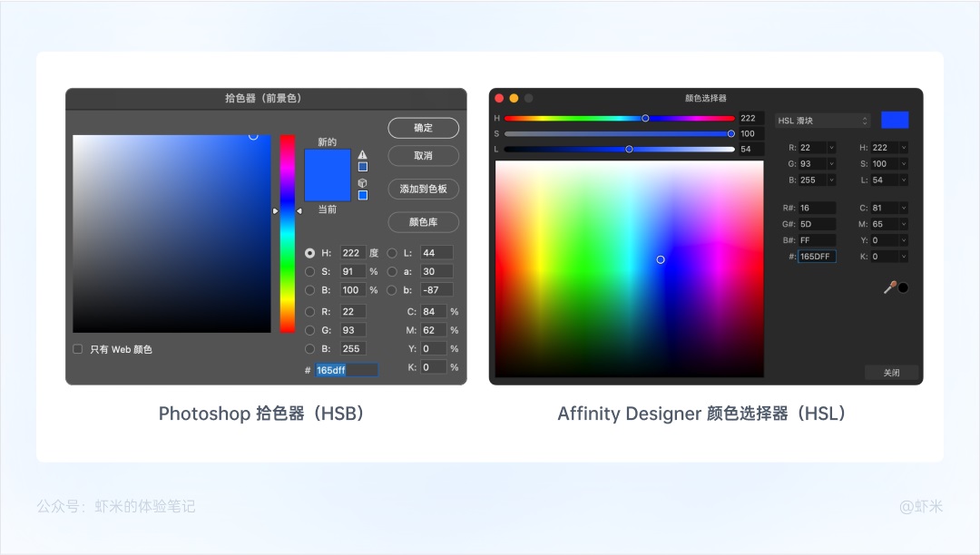Select the Lab a radio button
The height and width of the screenshot is (555, 980).
[392, 271]
